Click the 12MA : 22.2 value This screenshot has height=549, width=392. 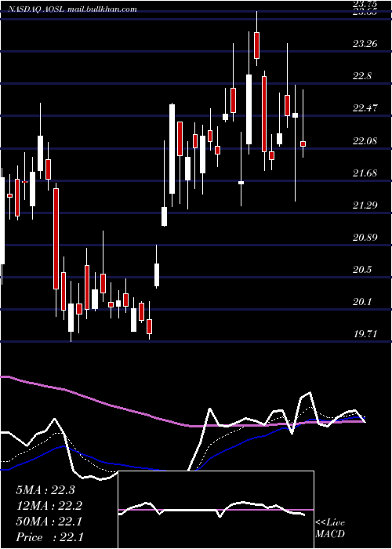(49, 506)
